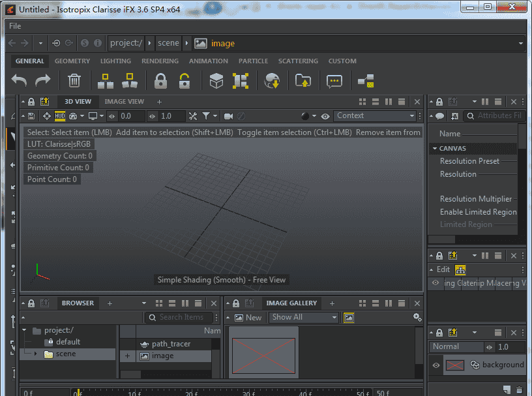The image size is (532, 396).
Task: Click the Lock selection icon in the toolbar
Action: pyautogui.click(x=161, y=81)
